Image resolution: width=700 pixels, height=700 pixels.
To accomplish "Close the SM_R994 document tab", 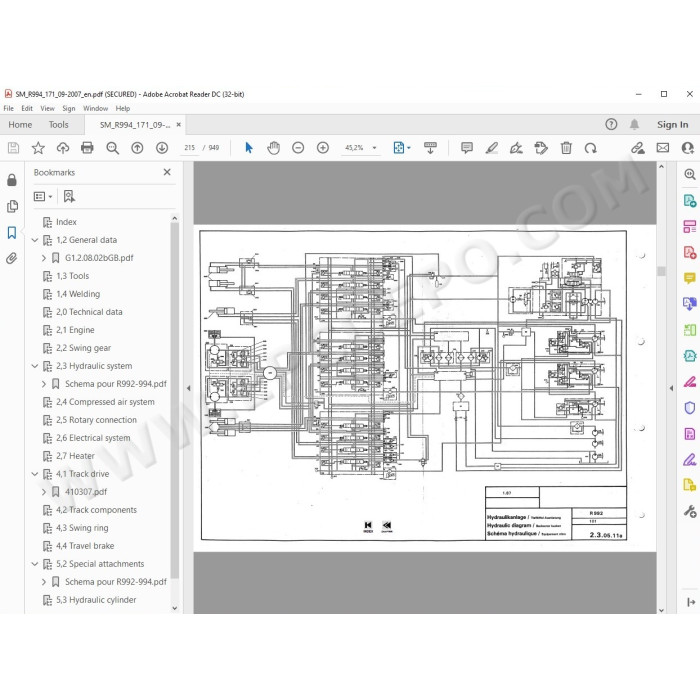I will point(179,125).
